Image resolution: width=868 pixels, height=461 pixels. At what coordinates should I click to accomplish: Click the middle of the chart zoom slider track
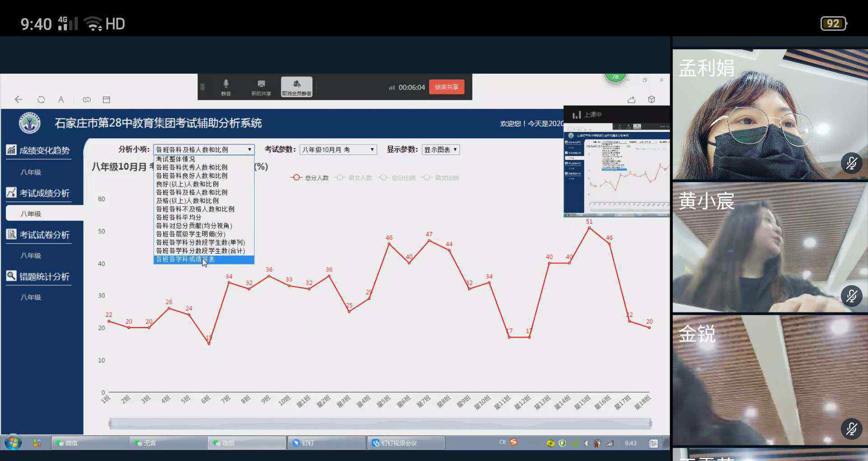(x=380, y=423)
